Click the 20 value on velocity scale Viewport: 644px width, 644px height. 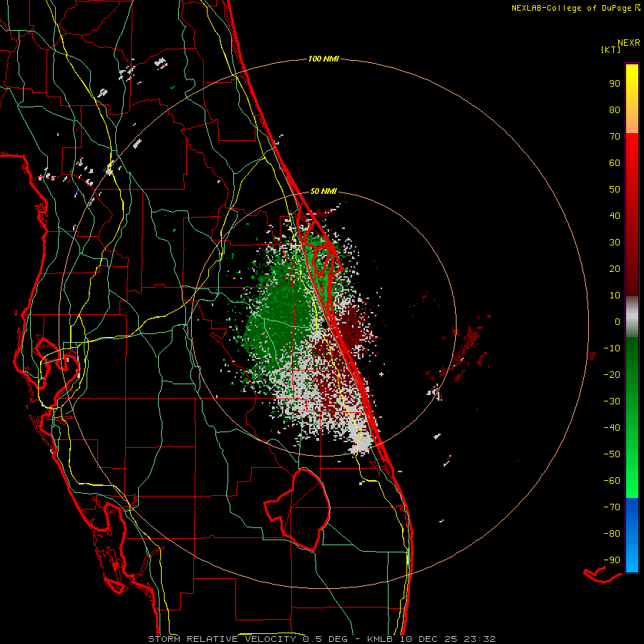615,268
